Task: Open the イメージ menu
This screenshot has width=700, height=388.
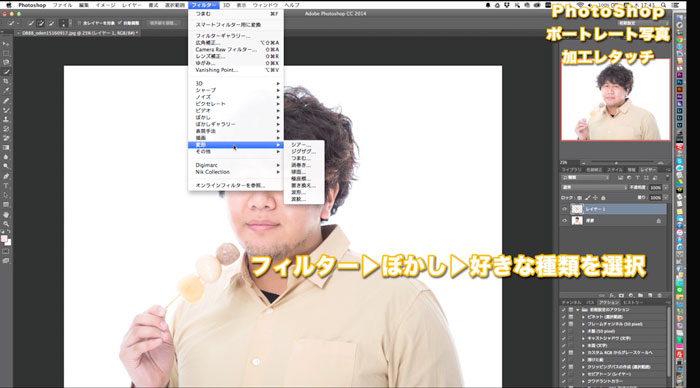Action: point(105,5)
